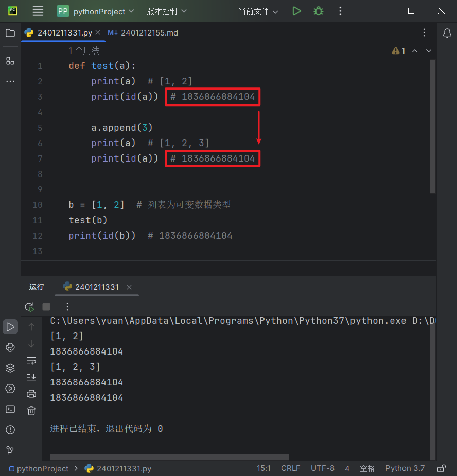
Task: Go to next highlighted problem arrow
Action: point(429,51)
